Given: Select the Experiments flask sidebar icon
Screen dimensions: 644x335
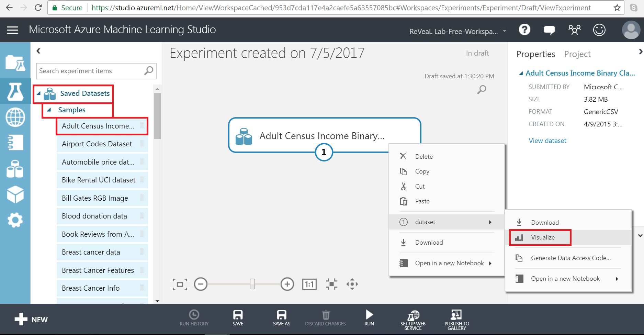Looking at the screenshot, I should coord(15,91).
